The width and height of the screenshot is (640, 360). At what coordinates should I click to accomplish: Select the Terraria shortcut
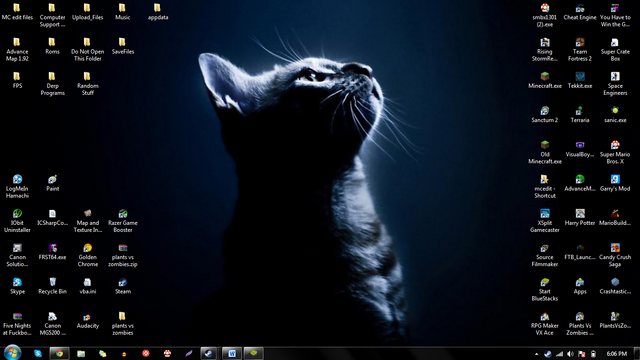tap(580, 115)
